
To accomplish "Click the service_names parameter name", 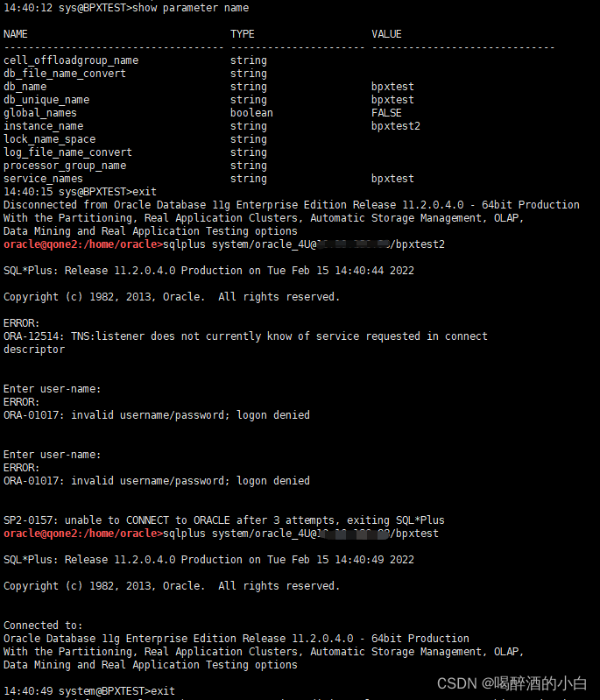I will (x=44, y=179).
